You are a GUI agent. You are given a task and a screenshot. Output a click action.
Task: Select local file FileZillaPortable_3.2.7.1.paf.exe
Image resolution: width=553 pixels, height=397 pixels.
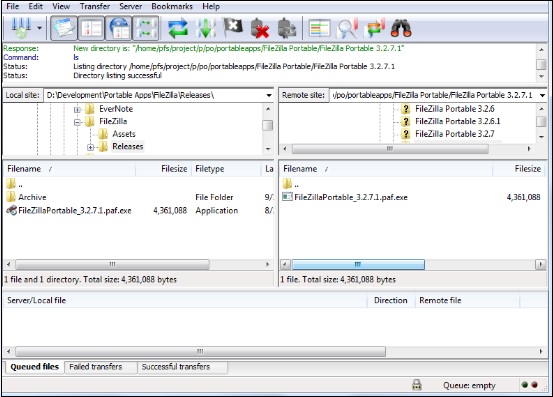75,210
